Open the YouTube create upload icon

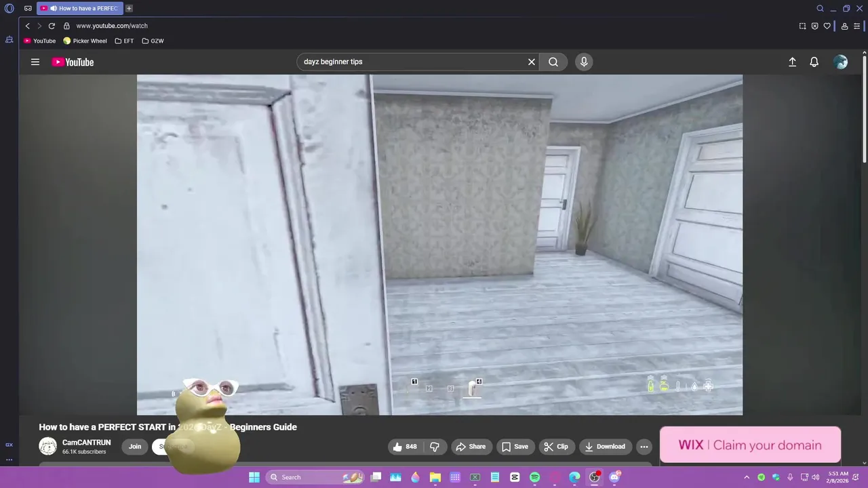pyautogui.click(x=792, y=62)
